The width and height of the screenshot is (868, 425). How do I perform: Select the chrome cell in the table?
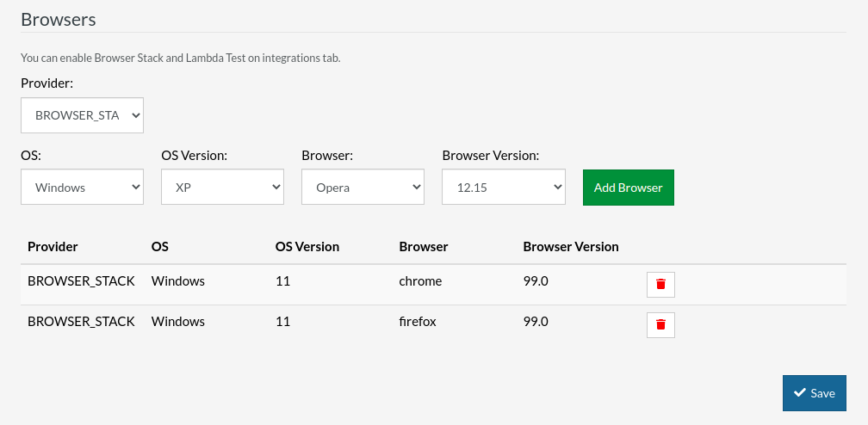point(420,280)
